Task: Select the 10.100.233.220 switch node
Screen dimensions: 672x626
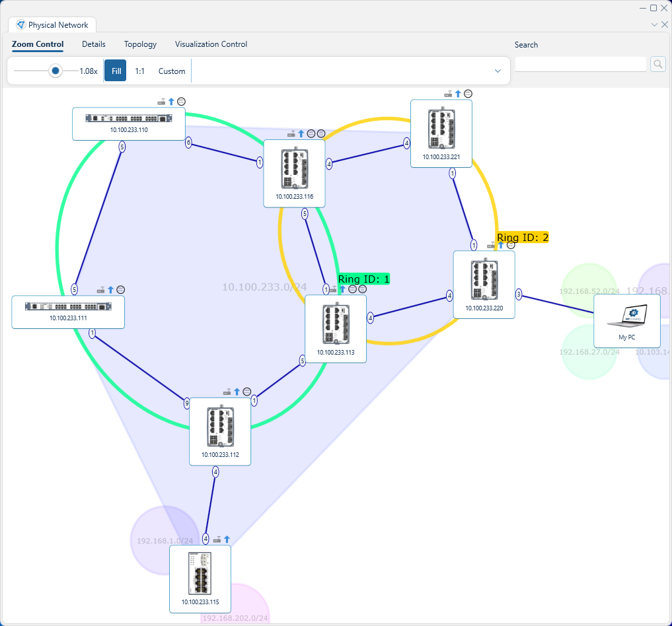Action: pyautogui.click(x=484, y=285)
